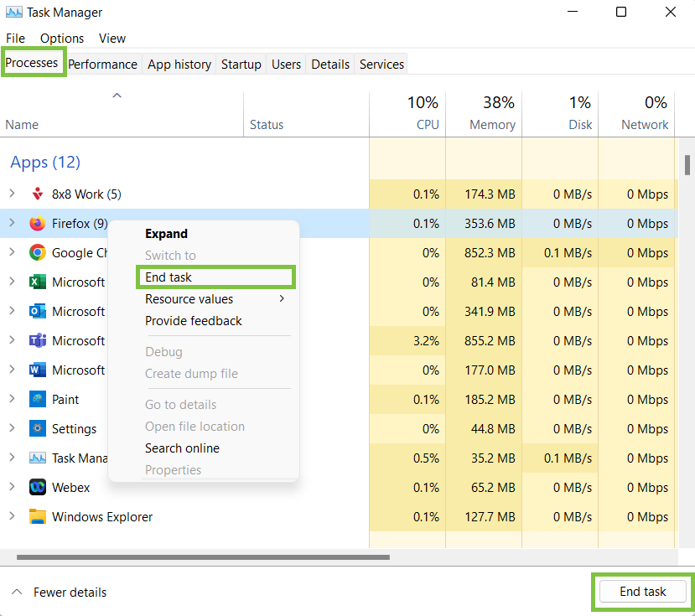This screenshot has height=616, width=695.
Task: Click the Webex app icon
Action: (37, 488)
